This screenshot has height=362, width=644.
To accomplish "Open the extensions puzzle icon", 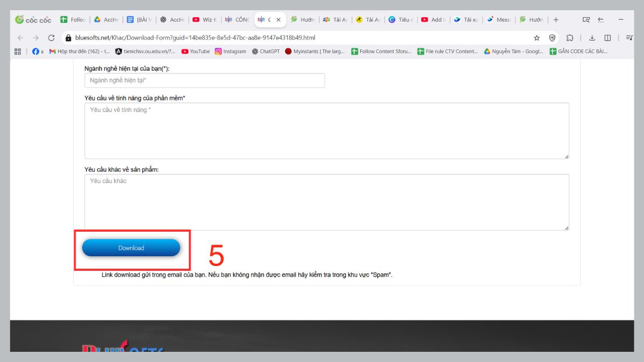I will pyautogui.click(x=570, y=38).
